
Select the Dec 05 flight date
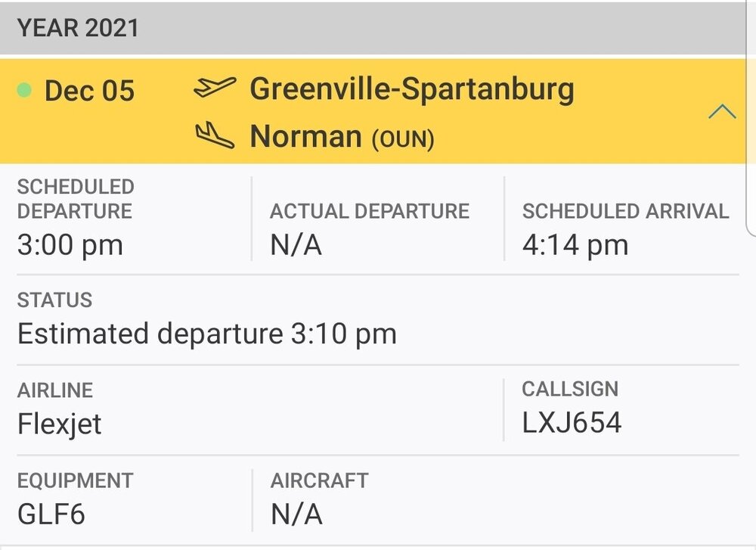[x=89, y=91]
